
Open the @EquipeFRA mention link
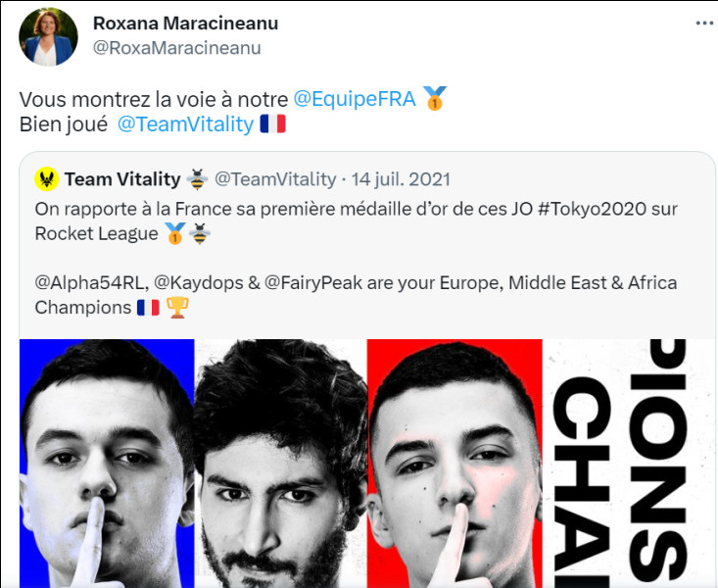(355, 99)
